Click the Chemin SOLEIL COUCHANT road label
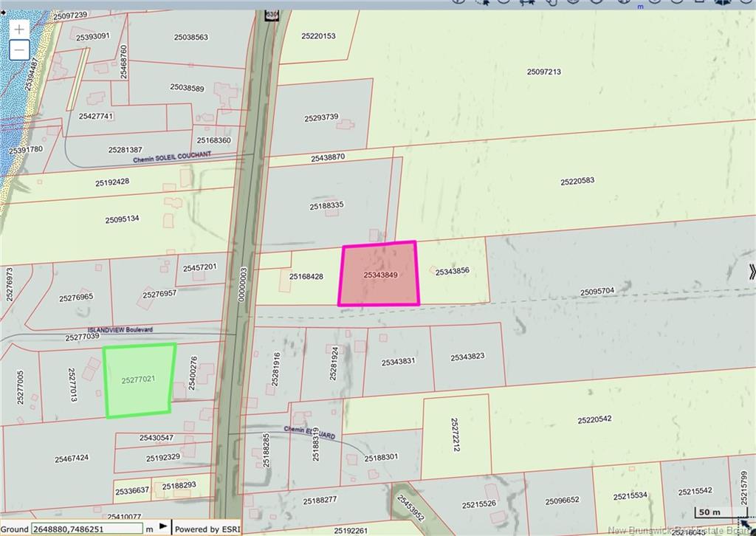Image resolution: width=756 pixels, height=536 pixels. click(x=172, y=157)
